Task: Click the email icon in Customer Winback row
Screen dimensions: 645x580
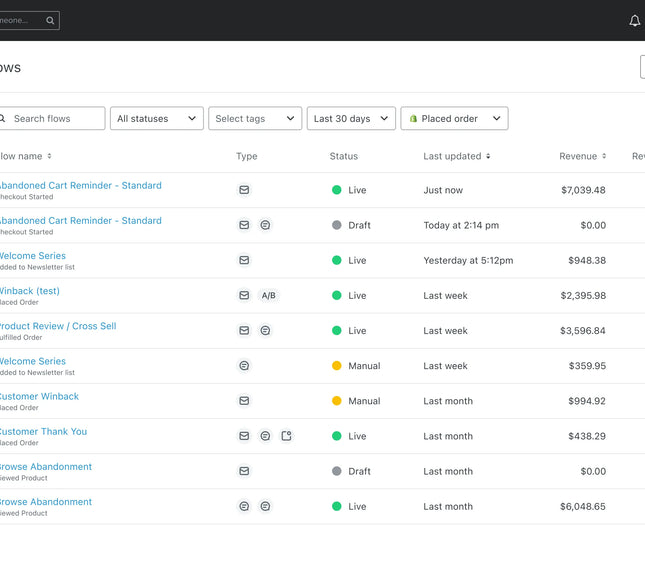Action: tap(244, 401)
